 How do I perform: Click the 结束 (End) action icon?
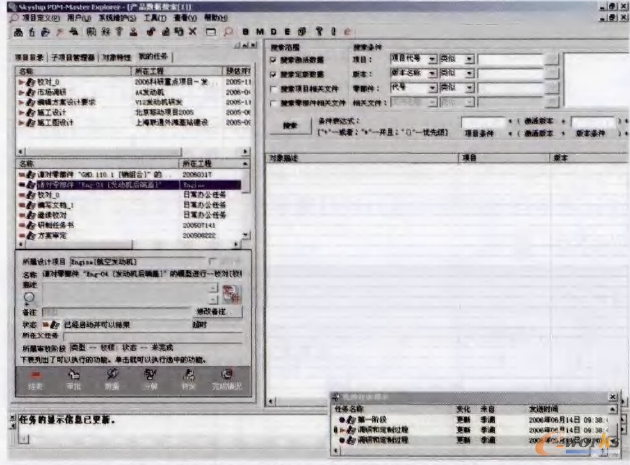point(35,376)
